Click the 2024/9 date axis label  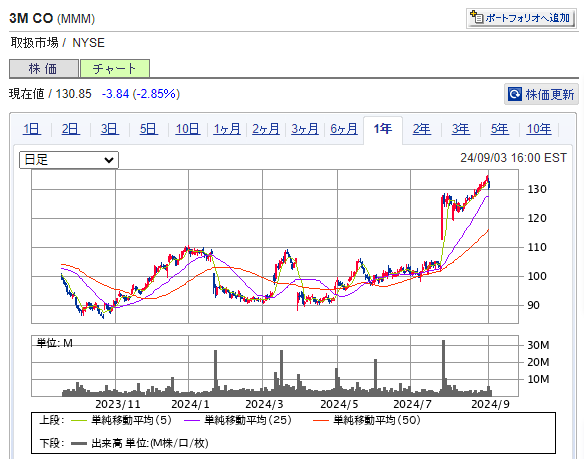click(490, 404)
